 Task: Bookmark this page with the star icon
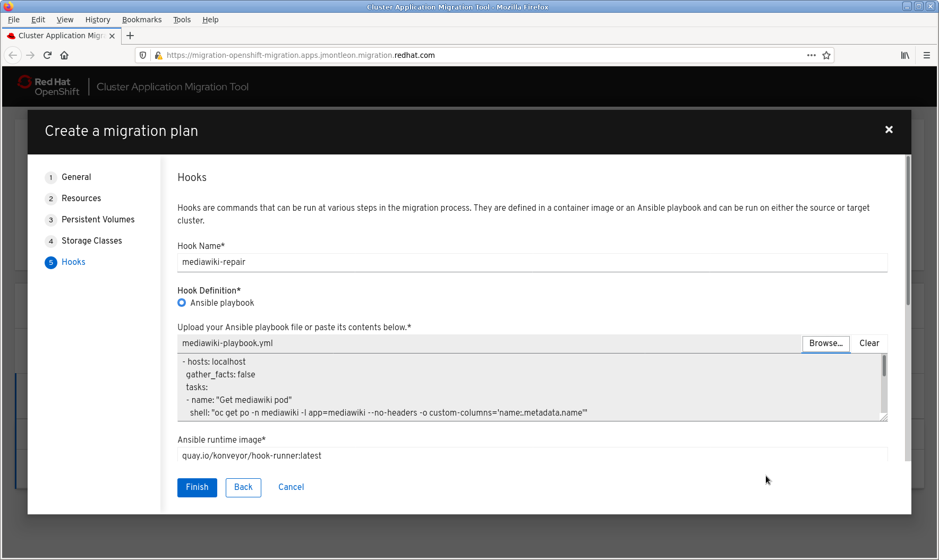826,55
